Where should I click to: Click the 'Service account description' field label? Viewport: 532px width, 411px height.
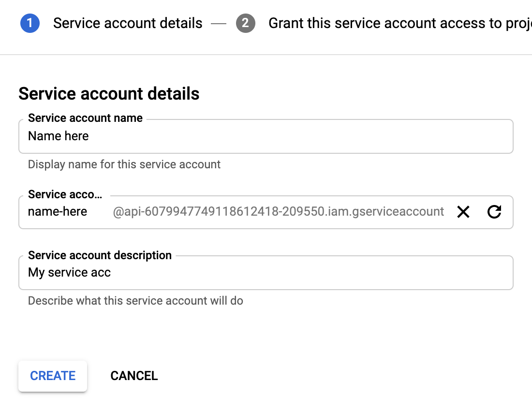(100, 255)
